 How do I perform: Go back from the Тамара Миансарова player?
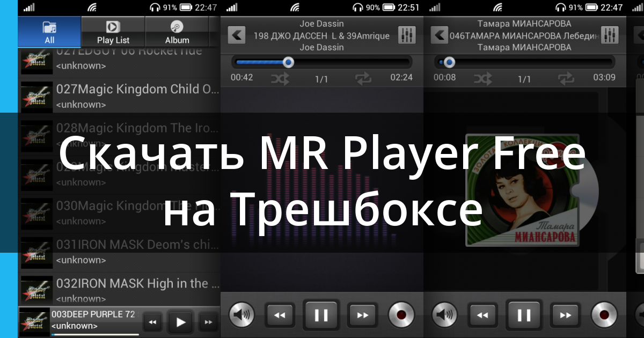(440, 35)
